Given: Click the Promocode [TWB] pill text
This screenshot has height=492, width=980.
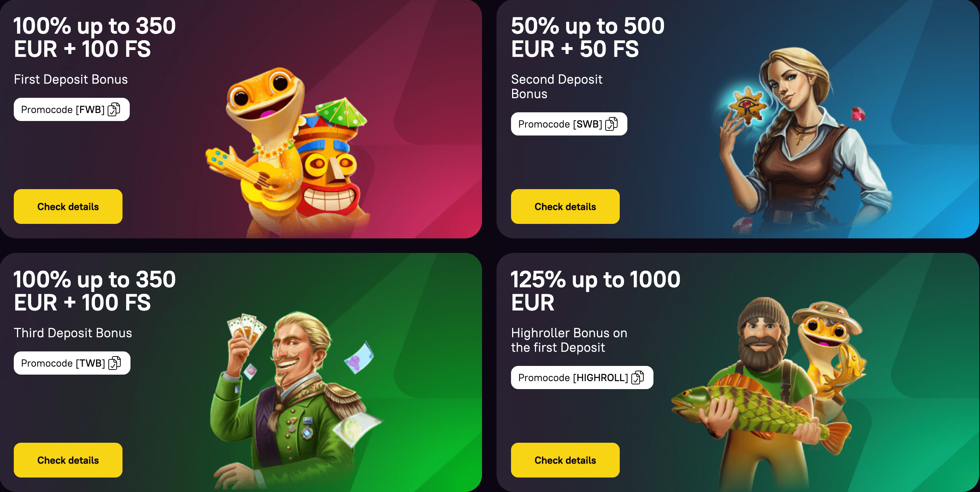Looking at the screenshot, I should 63,363.
